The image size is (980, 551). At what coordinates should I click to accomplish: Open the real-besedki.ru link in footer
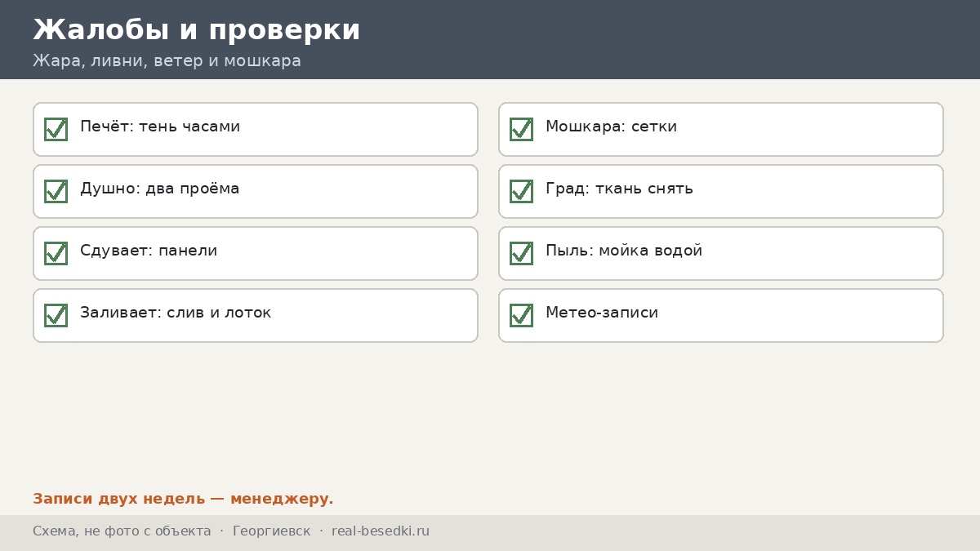coord(381,531)
